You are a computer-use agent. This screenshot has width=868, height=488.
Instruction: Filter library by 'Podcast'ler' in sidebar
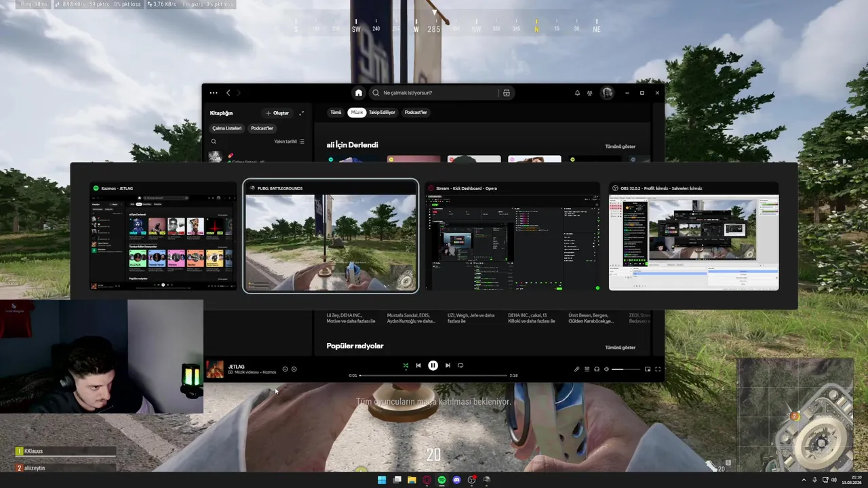point(262,128)
